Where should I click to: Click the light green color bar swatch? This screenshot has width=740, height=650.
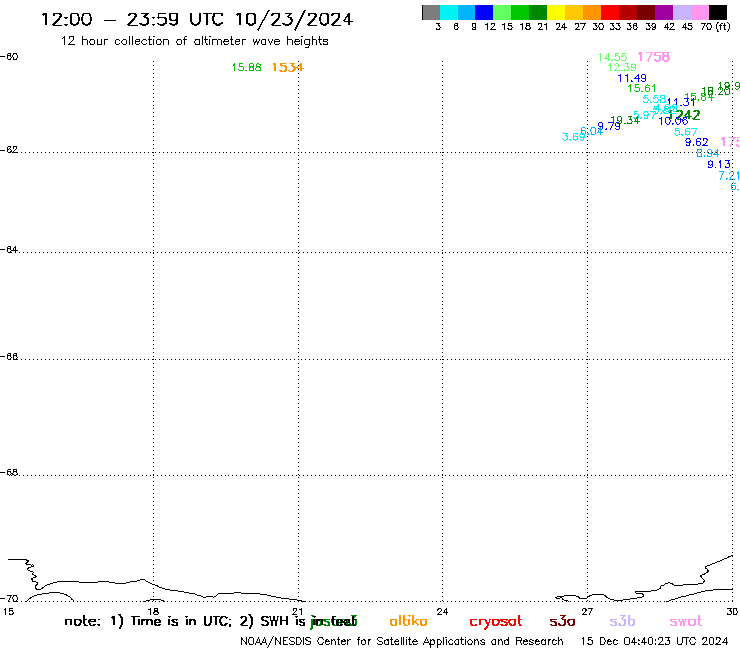click(x=502, y=12)
